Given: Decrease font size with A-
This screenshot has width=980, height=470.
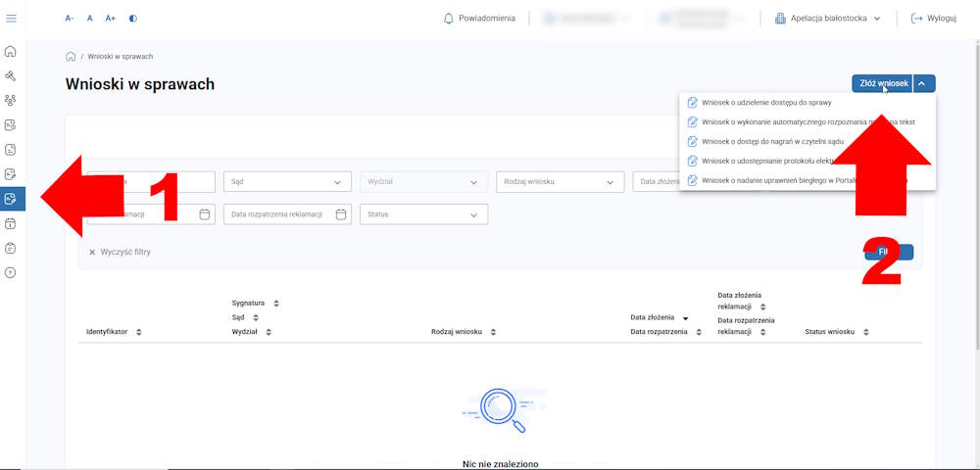Looking at the screenshot, I should (x=70, y=19).
